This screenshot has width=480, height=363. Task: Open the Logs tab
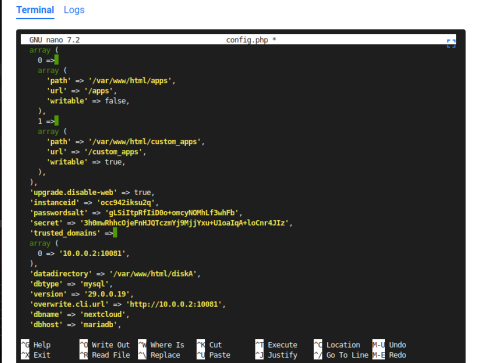[74, 10]
